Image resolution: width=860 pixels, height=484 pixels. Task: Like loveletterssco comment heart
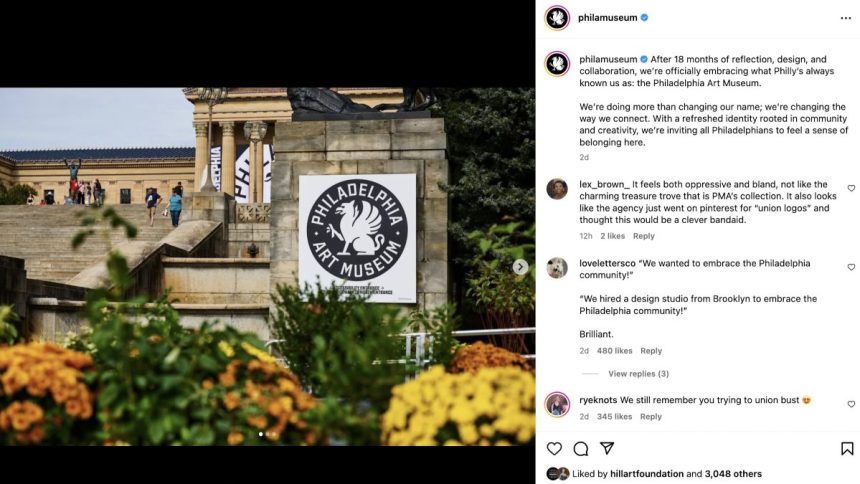coord(851,267)
